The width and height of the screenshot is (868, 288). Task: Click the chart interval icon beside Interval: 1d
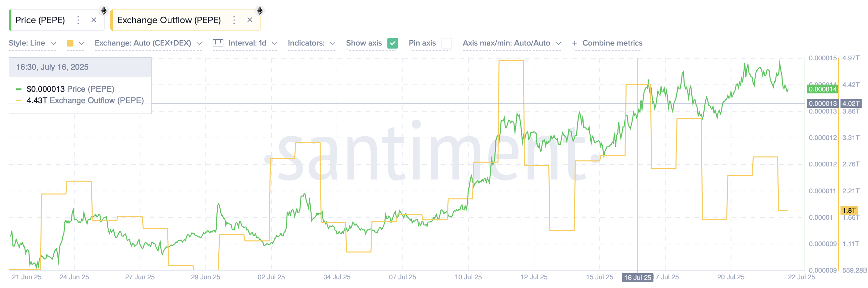pyautogui.click(x=218, y=43)
